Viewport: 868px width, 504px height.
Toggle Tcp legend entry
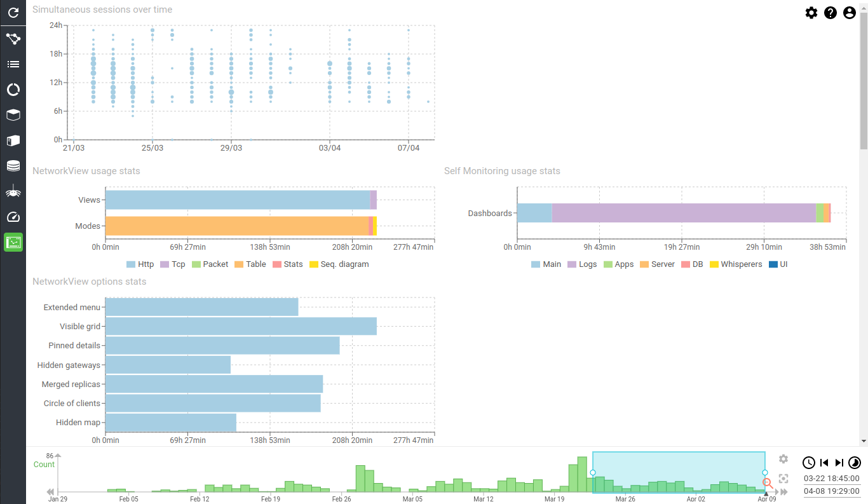click(173, 264)
